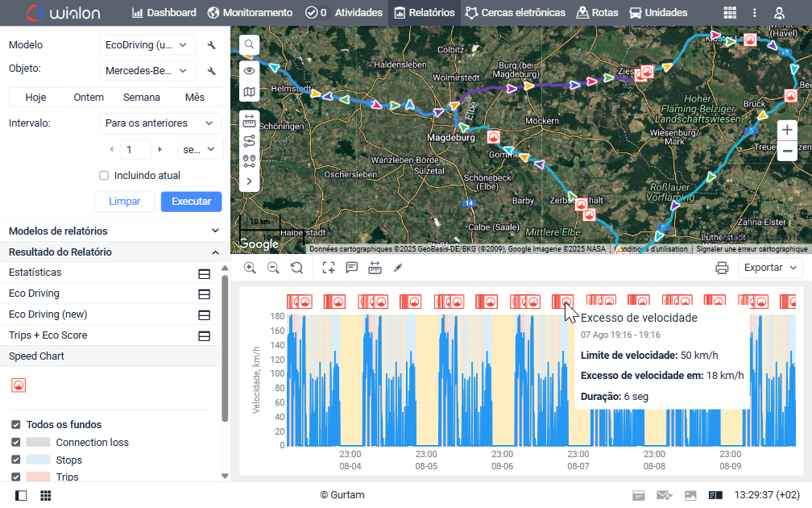Reset the chart zoom
Image resolution: width=812 pixels, height=508 pixels.
coord(296,268)
